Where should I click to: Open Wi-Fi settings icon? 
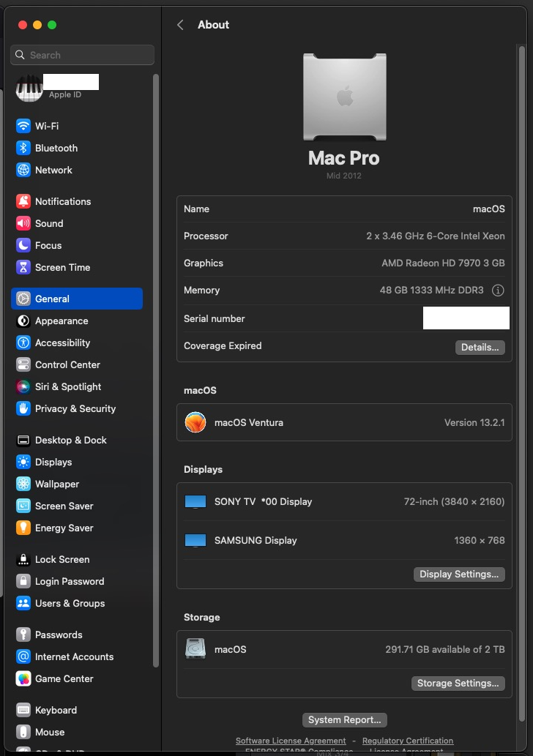[x=23, y=126]
